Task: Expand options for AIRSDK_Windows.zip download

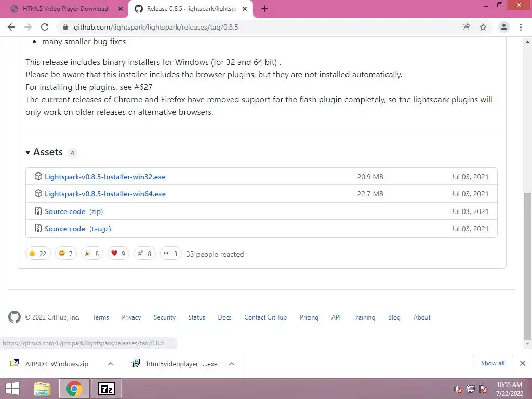Action: pos(111,364)
